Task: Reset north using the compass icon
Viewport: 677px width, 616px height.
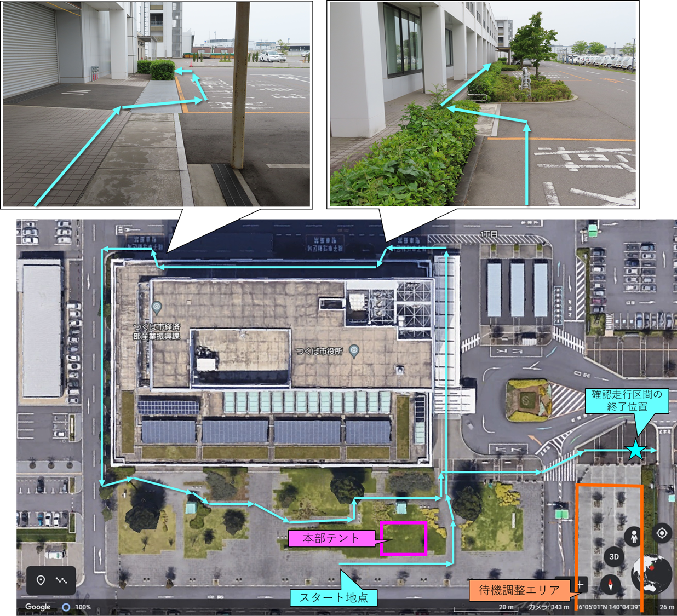Action: [x=610, y=584]
